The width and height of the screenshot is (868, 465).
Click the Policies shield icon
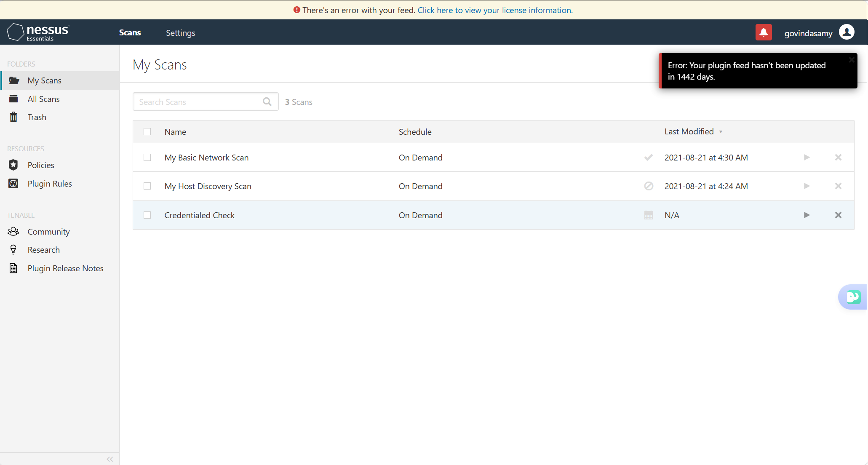click(x=13, y=165)
